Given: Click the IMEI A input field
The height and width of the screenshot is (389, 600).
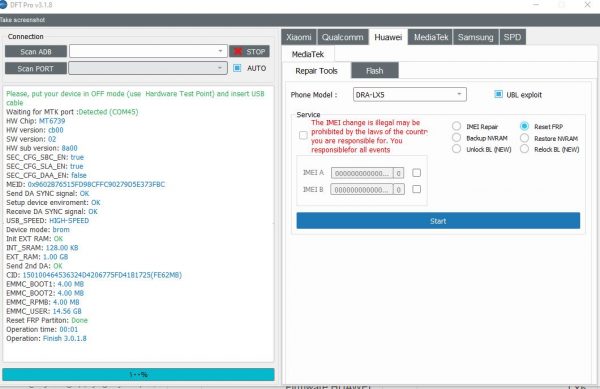Looking at the screenshot, I should point(362,173).
